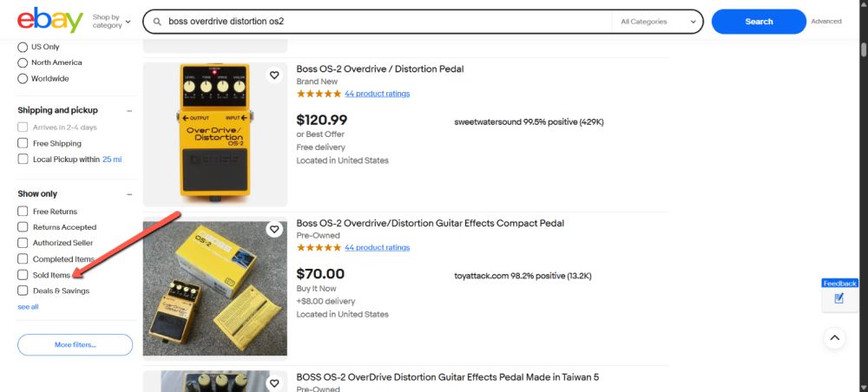This screenshot has height=392, width=868.
Task: Check the Free Shipping filter
Action: [x=23, y=143]
